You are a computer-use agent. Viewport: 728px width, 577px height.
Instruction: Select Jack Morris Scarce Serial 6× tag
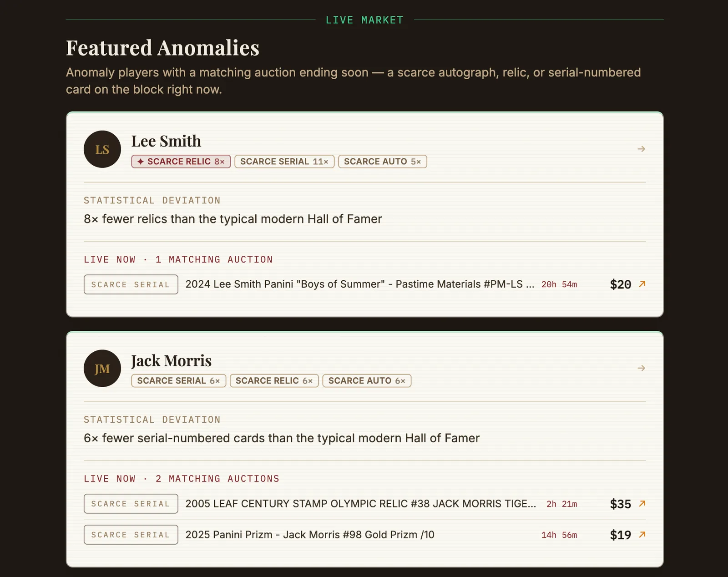179,381
